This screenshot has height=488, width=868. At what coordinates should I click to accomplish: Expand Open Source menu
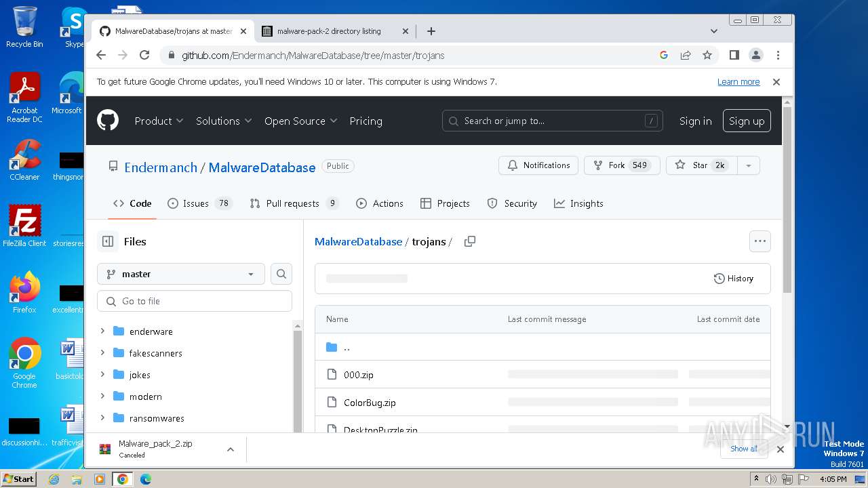300,121
